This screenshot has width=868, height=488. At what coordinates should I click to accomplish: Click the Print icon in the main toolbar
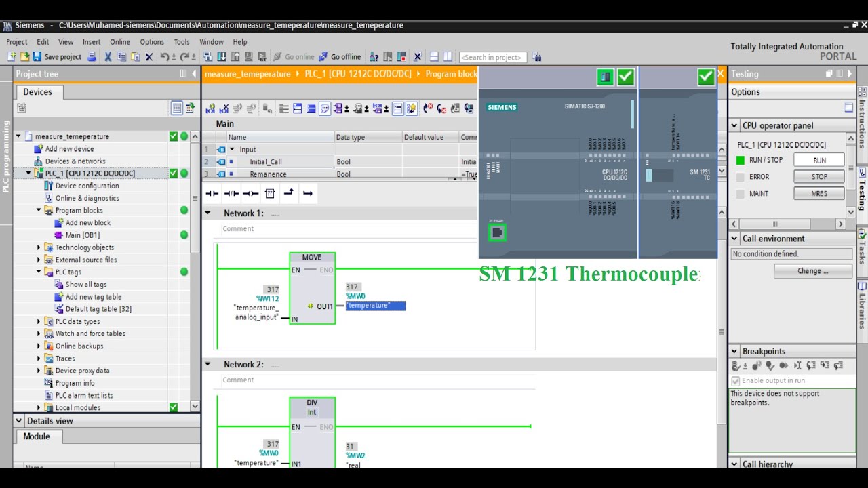click(92, 57)
